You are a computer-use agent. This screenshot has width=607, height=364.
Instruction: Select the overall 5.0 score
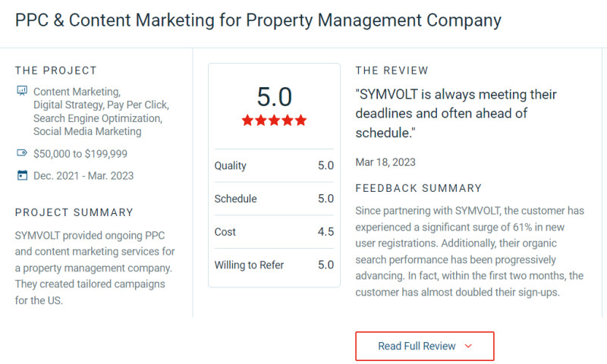(x=274, y=96)
